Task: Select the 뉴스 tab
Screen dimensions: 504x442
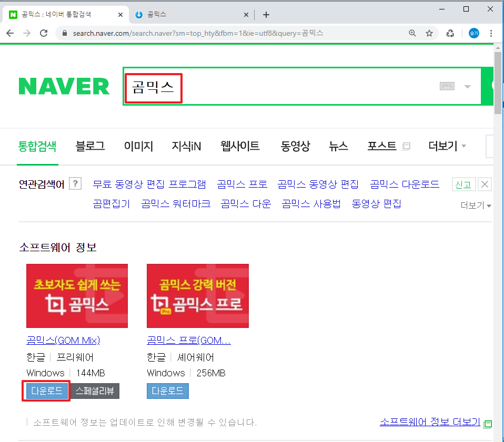Action: coord(338,147)
